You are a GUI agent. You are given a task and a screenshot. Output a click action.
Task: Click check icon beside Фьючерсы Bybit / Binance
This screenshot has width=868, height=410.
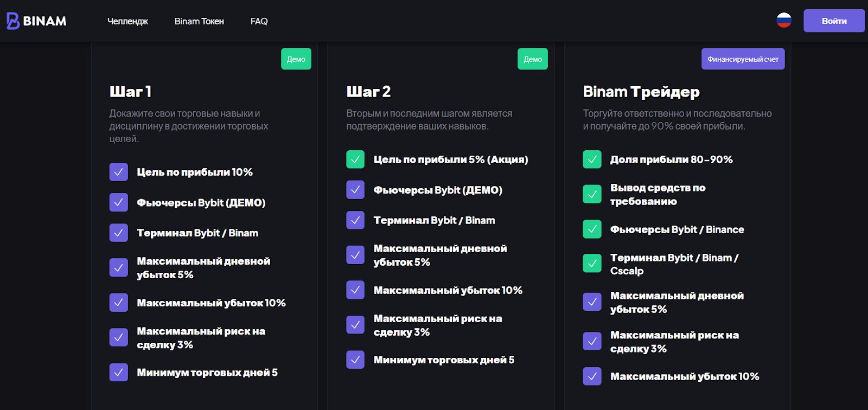click(x=592, y=229)
